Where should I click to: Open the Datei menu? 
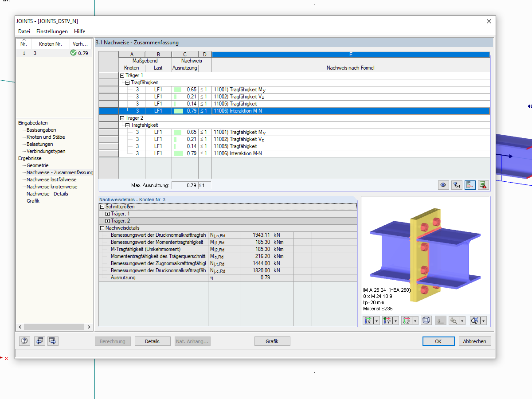24,31
